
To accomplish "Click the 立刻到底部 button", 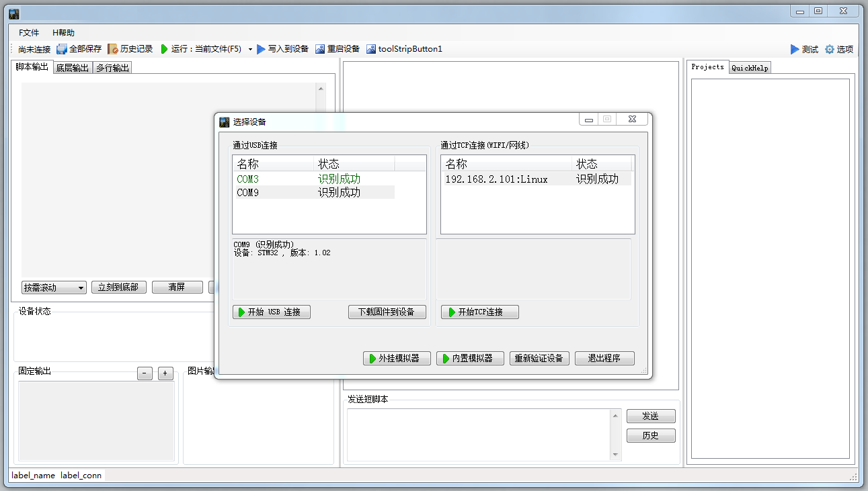I will pos(118,287).
